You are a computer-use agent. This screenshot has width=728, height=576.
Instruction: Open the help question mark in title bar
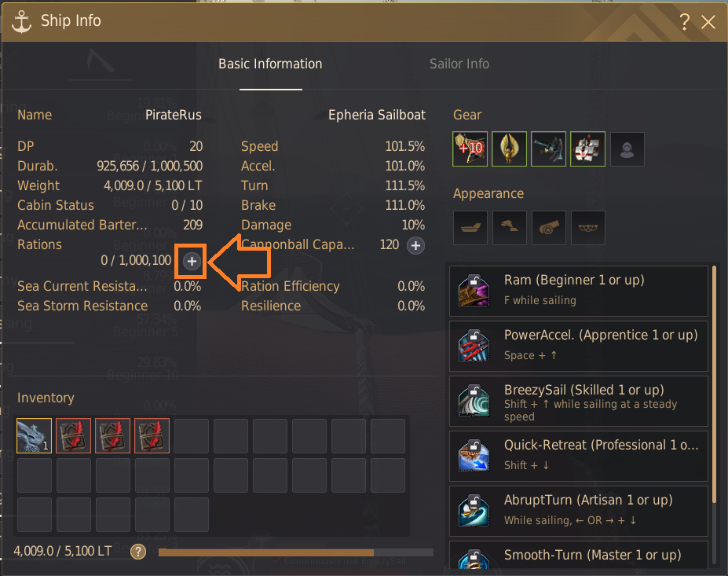coord(684,21)
